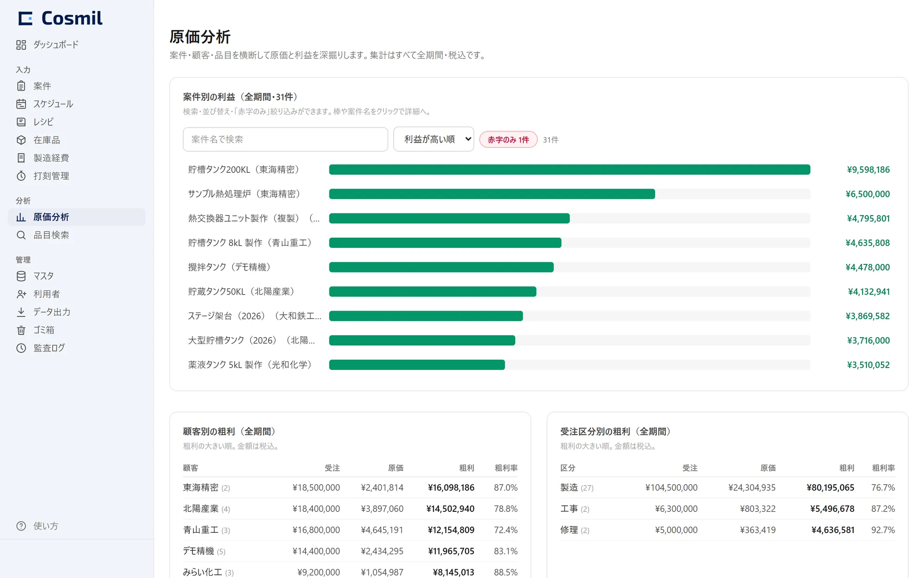Click the 品目検索 magnifier icon
This screenshot has width=924, height=578.
tap(21, 235)
